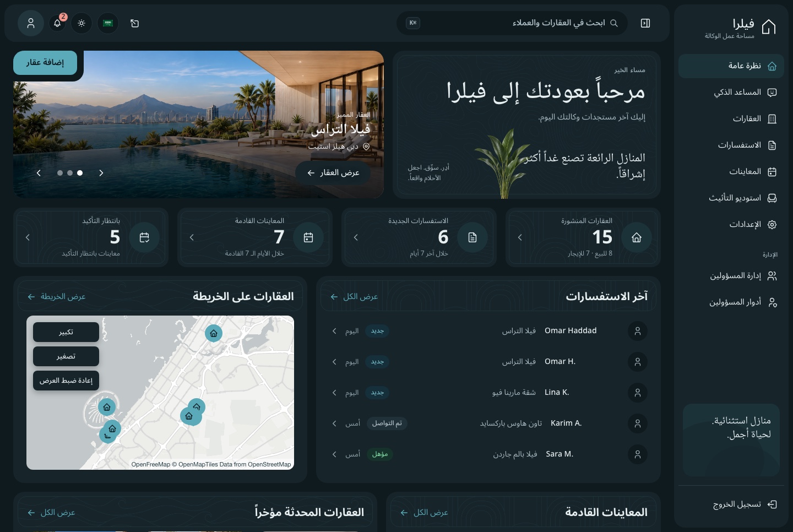The image size is (793, 532).
Task: Click the topmost property marker on the map
Action: (214, 333)
